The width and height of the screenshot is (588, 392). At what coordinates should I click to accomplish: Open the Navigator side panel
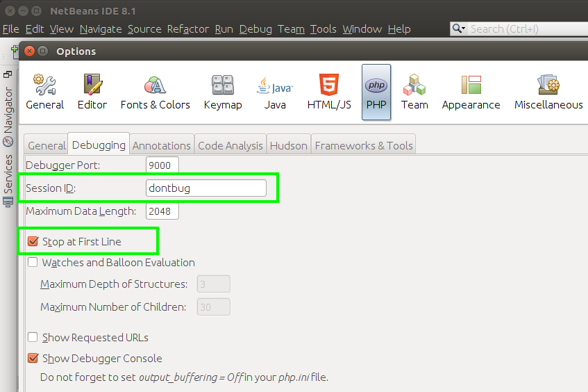(8, 117)
